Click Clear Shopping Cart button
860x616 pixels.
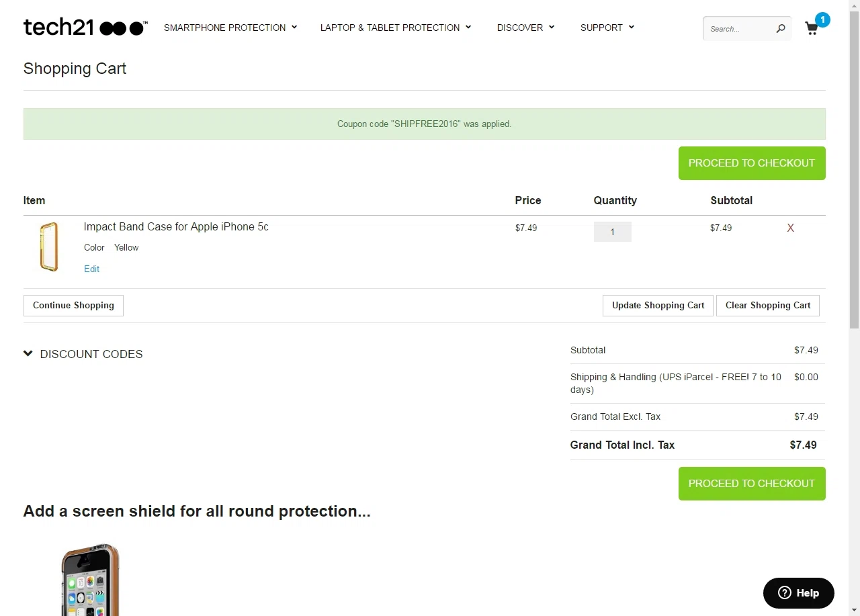coord(768,305)
